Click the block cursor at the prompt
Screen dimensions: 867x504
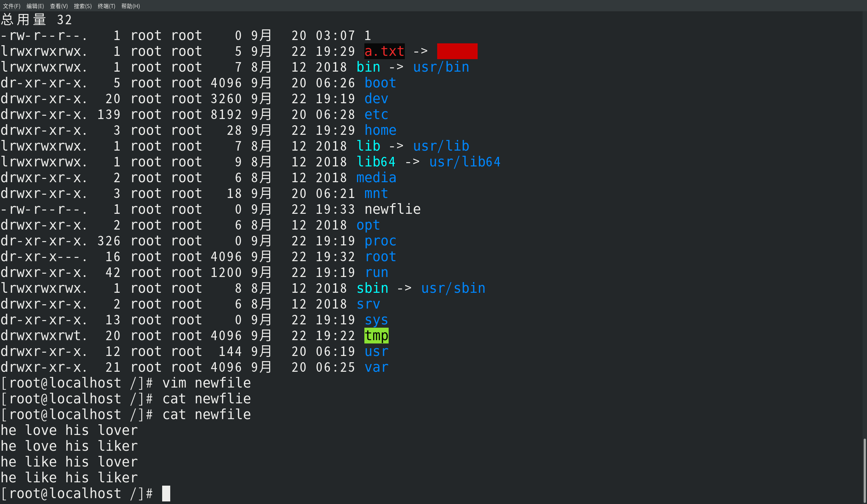coord(166,493)
